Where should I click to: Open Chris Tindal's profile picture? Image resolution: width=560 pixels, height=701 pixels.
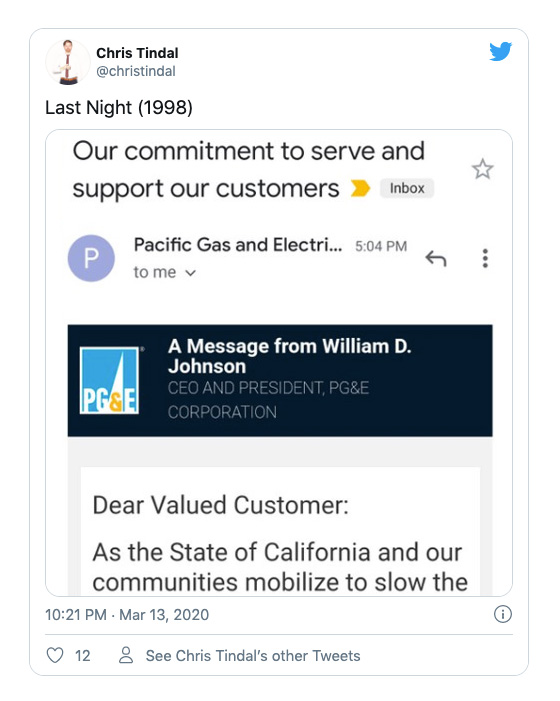point(67,62)
